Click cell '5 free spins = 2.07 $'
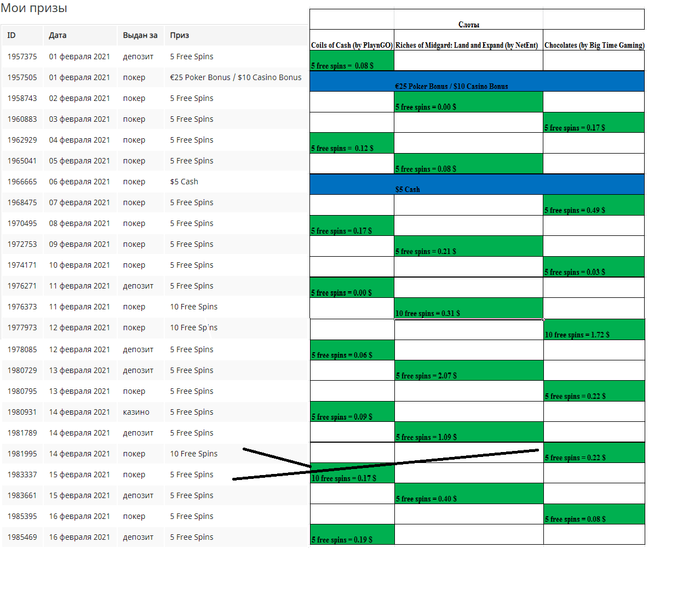The width and height of the screenshot is (700, 610). (469, 371)
